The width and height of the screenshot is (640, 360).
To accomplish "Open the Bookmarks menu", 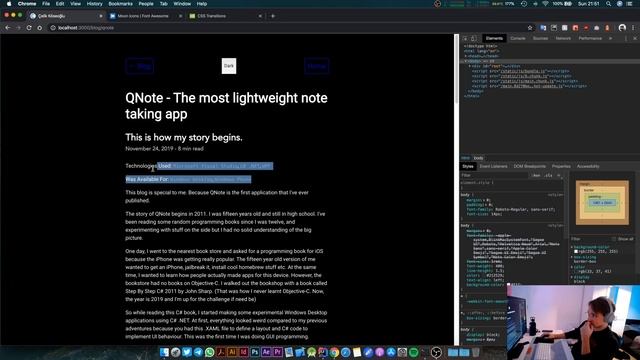I will point(120,4).
